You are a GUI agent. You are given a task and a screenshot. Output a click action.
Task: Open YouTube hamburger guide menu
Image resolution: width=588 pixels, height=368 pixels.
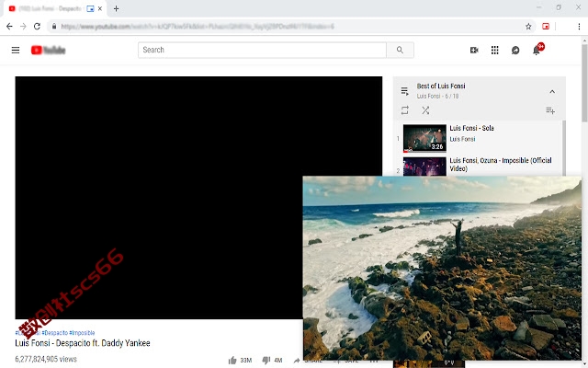click(x=16, y=50)
